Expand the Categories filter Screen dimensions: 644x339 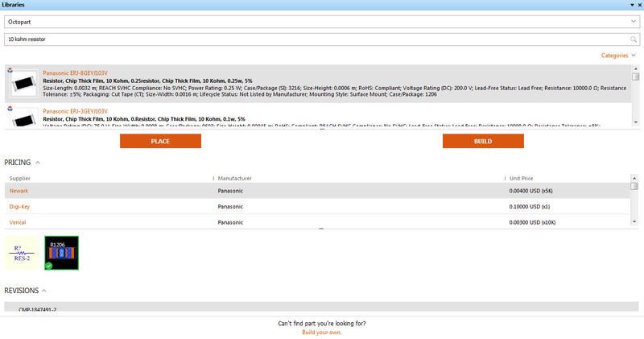[617, 56]
